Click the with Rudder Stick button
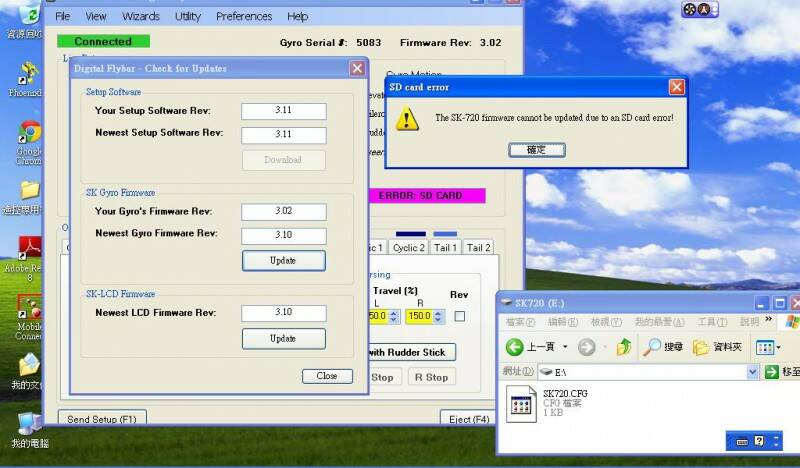Screen dimensions: 800x468 411,352
